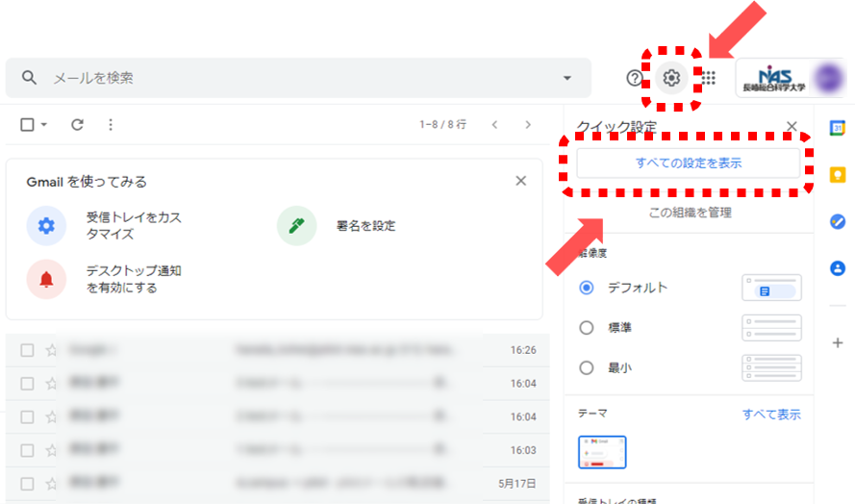855x504 pixels.
Task: Refresh the mail list
Action: click(78, 125)
